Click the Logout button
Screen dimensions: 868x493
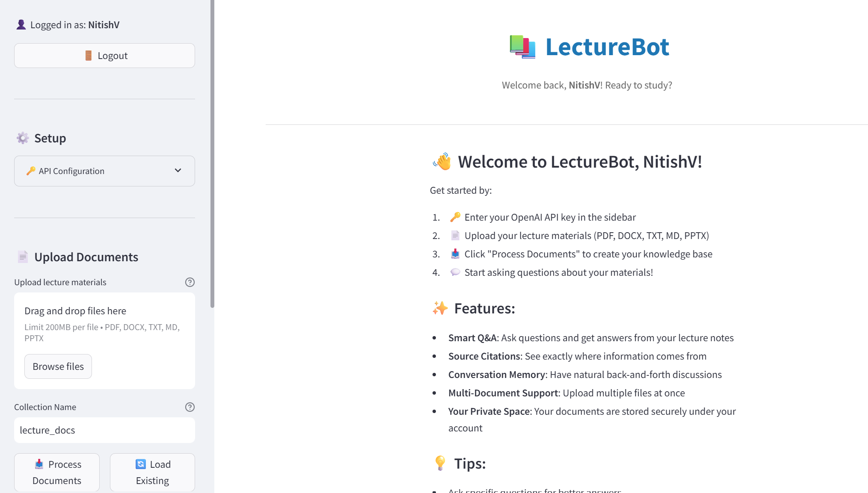click(104, 56)
